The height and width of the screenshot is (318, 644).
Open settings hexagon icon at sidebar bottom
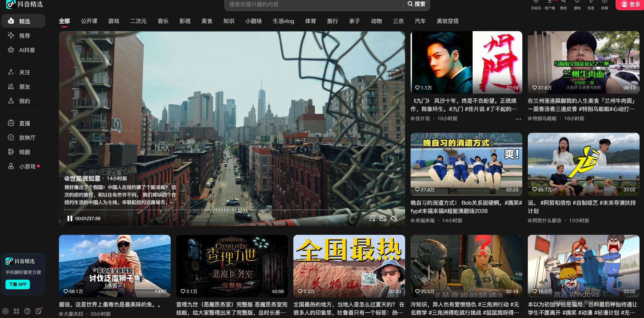[x=5, y=311]
